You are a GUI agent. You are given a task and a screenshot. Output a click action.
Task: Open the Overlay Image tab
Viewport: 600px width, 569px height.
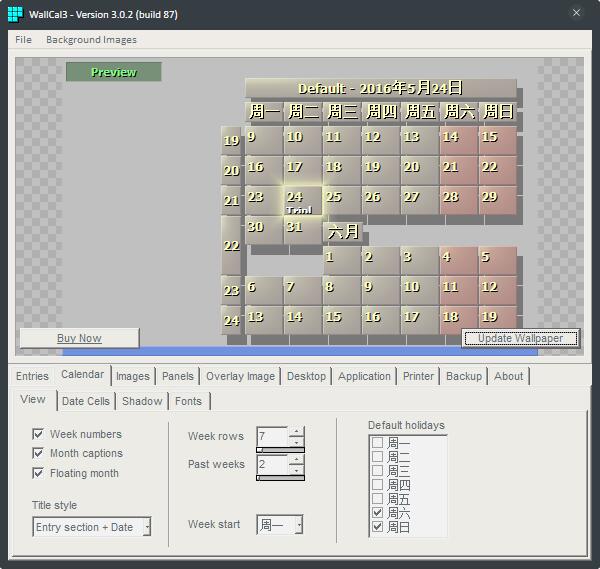tap(240, 376)
